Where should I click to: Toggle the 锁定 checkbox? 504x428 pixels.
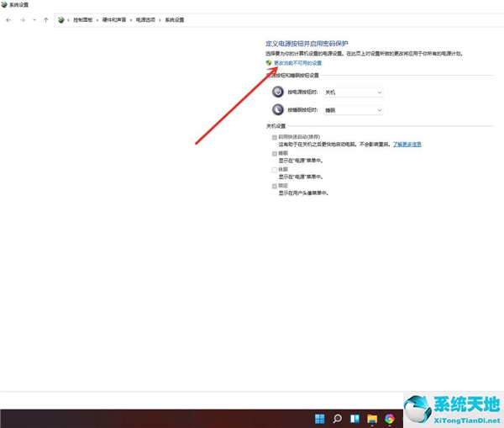275,186
